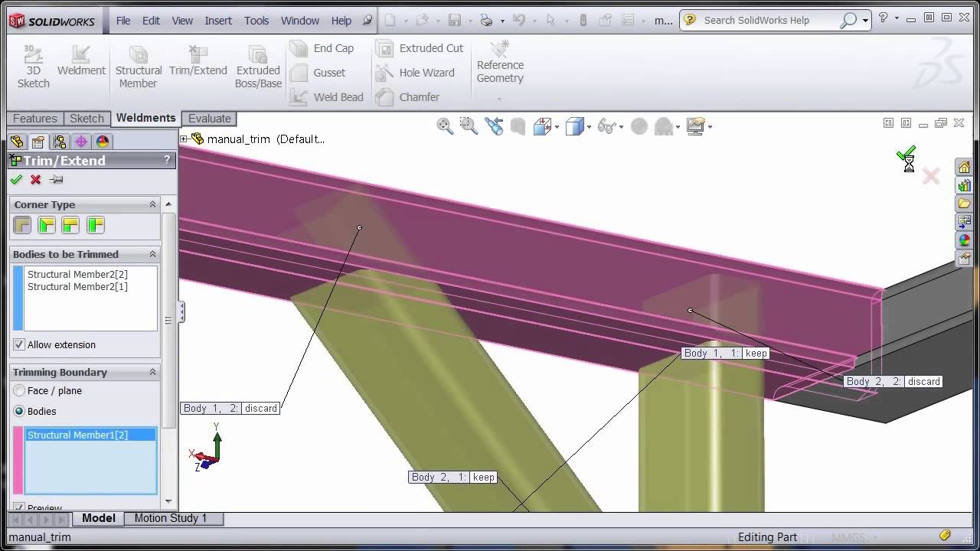This screenshot has height=551, width=980.
Task: Select End Butt1 corner type
Action: point(70,226)
